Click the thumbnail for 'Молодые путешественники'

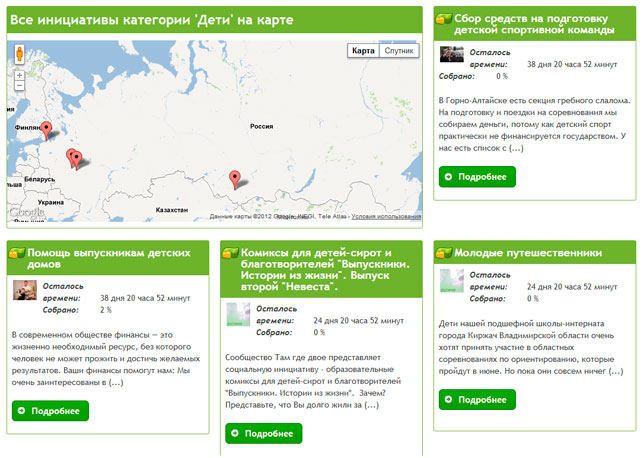[452, 284]
